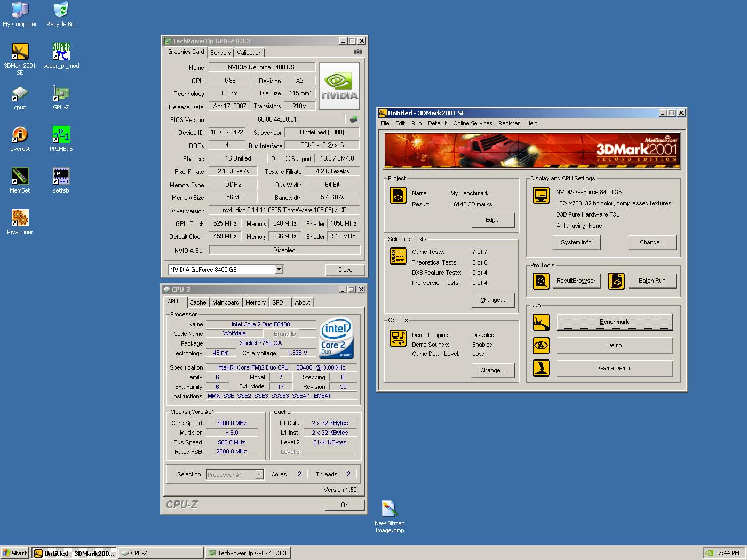
Task: Open the Edit menu in 3DMark2001
Action: coord(400,123)
